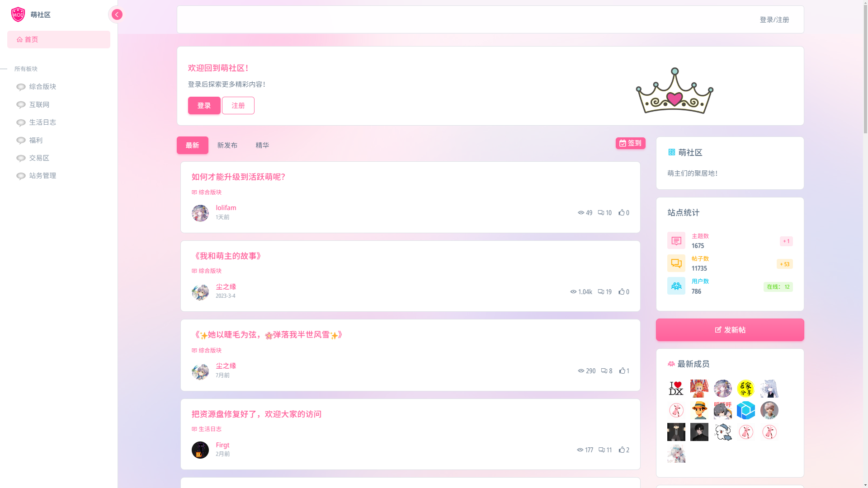Click the MOE community logo icon

coord(18,14)
